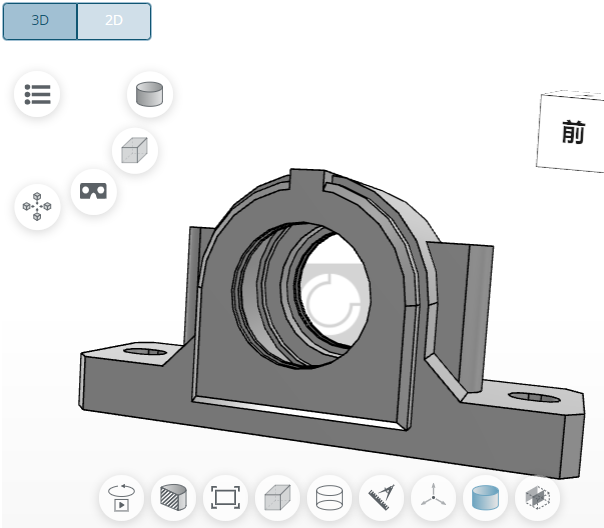Open the measure ruler and compass tool
604x528 pixels.
click(381, 498)
